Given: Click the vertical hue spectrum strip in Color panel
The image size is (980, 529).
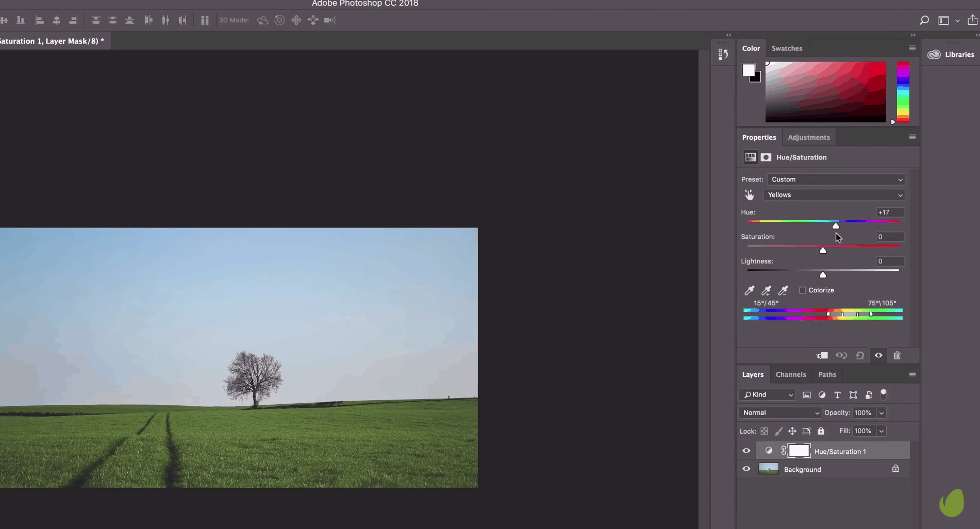Looking at the screenshot, I should click(903, 92).
